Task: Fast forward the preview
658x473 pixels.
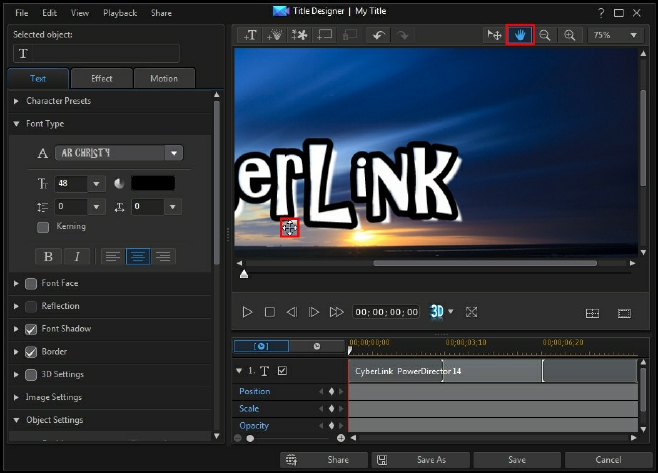Action: pos(337,312)
